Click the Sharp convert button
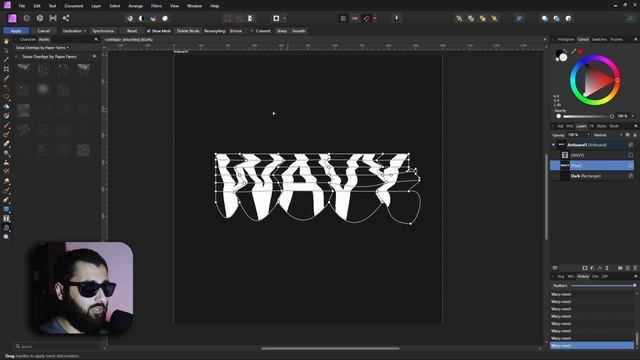640x360 pixels. tap(282, 31)
